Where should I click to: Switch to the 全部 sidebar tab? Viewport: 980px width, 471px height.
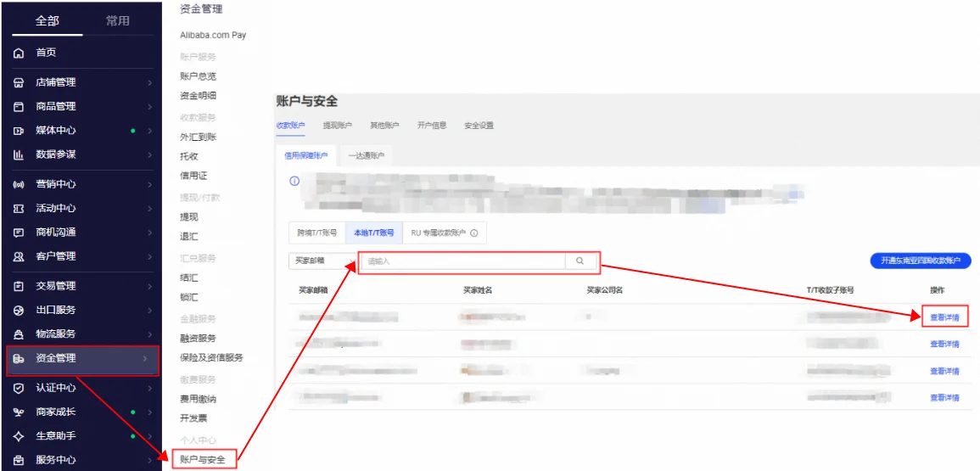tap(47, 20)
